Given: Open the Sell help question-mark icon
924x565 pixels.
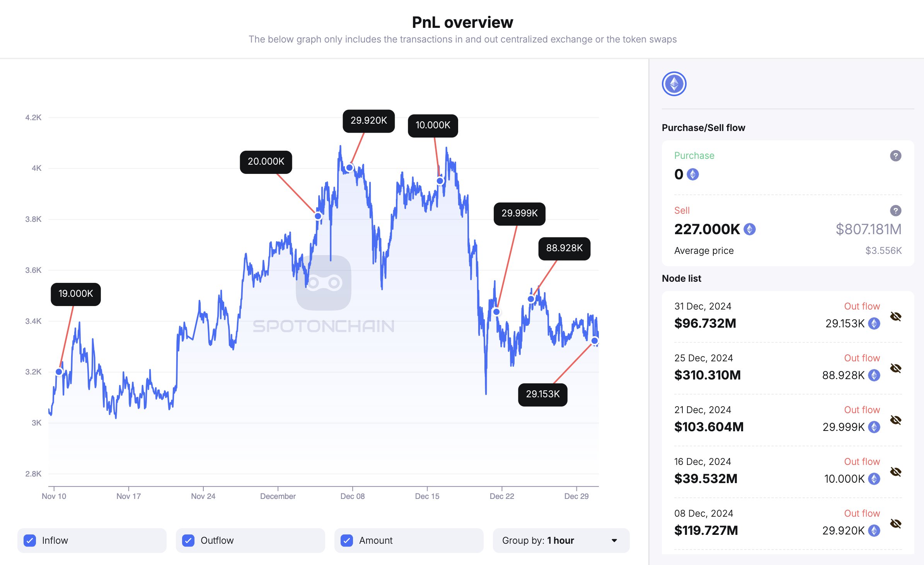Looking at the screenshot, I should (895, 211).
